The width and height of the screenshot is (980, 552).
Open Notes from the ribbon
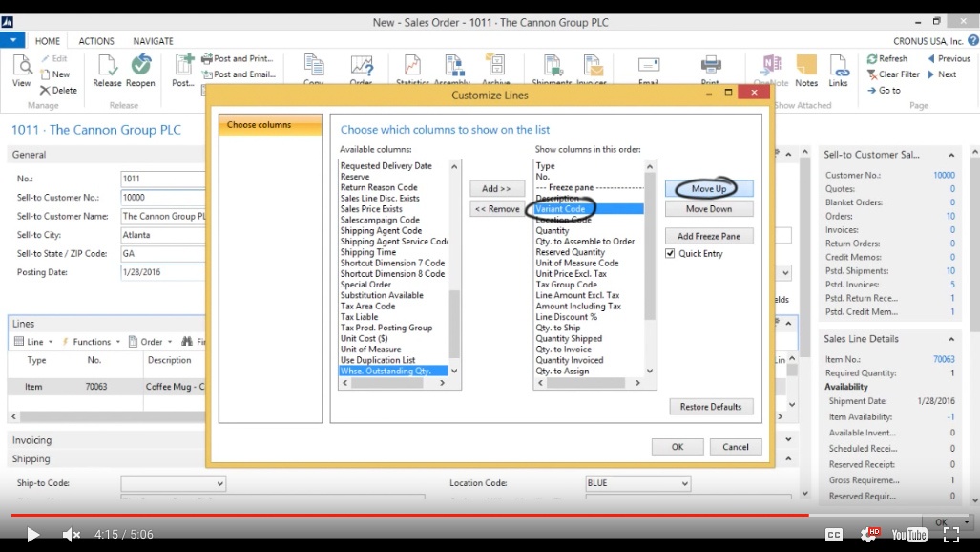pyautogui.click(x=806, y=71)
